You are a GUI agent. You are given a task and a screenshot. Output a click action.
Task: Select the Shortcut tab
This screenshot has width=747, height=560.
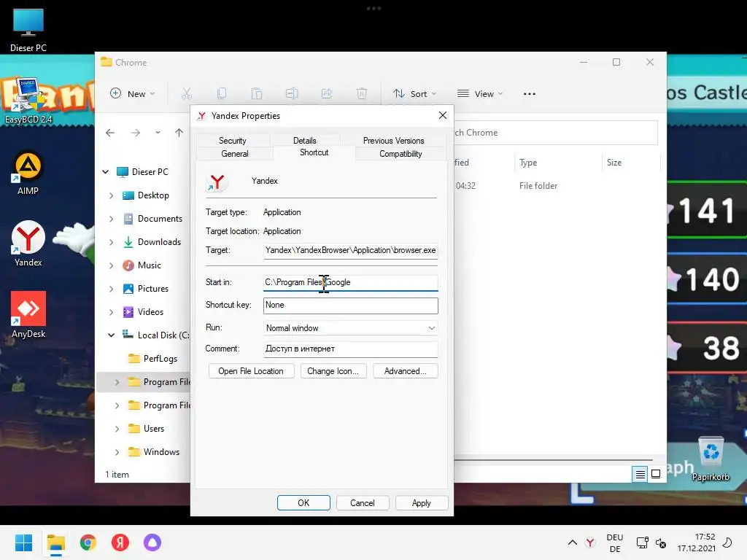point(314,152)
